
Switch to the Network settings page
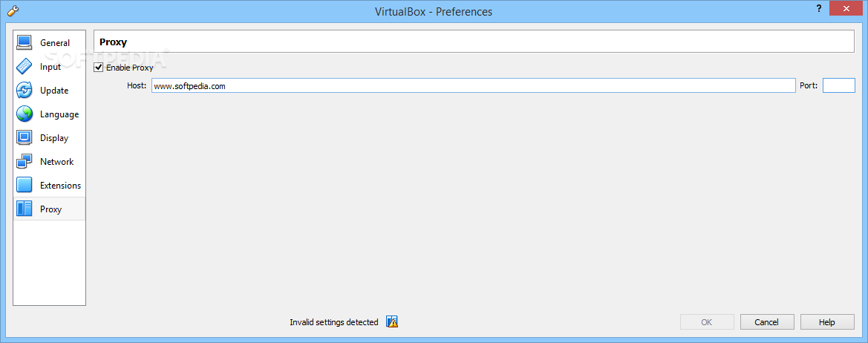pos(57,162)
